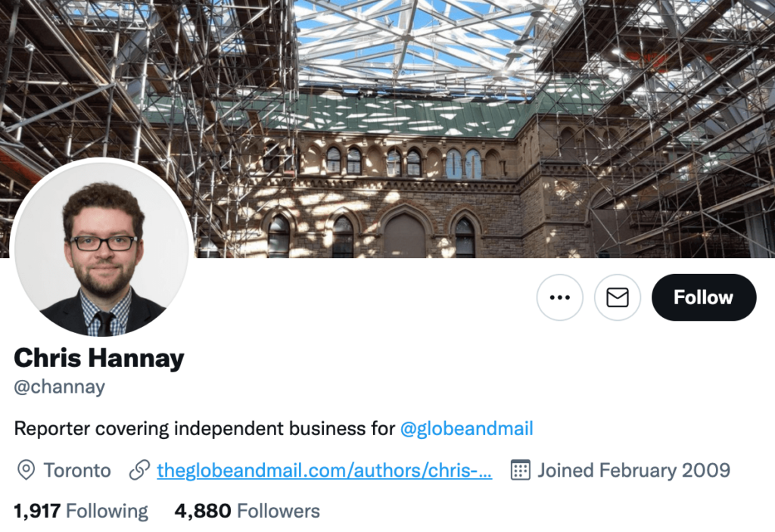Follow Chris Hannay
Image resolution: width=775 pixels, height=532 pixels.
point(703,297)
